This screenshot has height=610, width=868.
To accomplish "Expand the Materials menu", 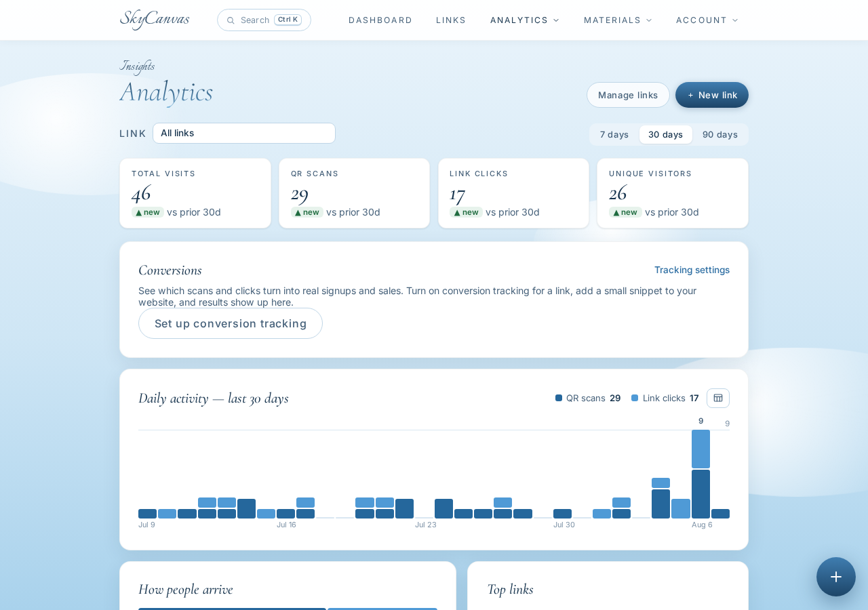I will (618, 20).
